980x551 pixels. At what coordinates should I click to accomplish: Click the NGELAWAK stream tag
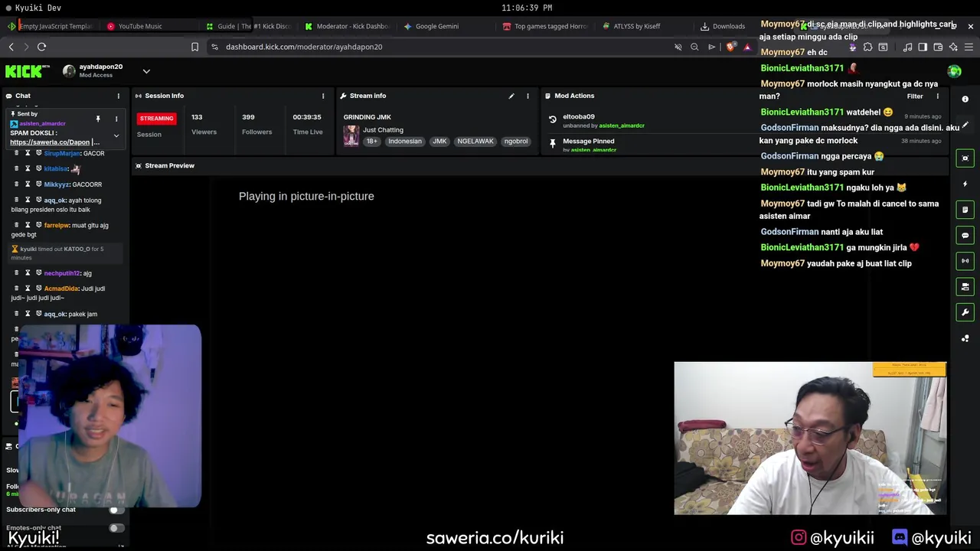(475, 142)
